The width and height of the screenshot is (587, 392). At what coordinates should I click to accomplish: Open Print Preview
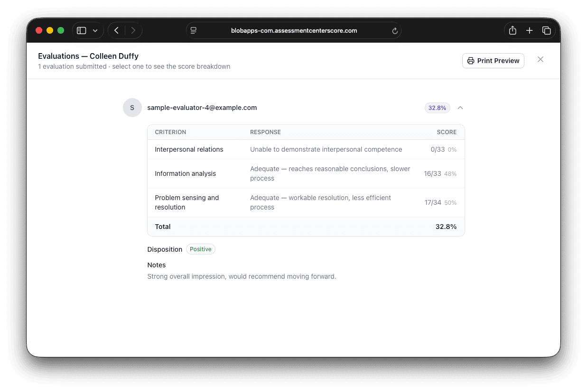pyautogui.click(x=493, y=61)
